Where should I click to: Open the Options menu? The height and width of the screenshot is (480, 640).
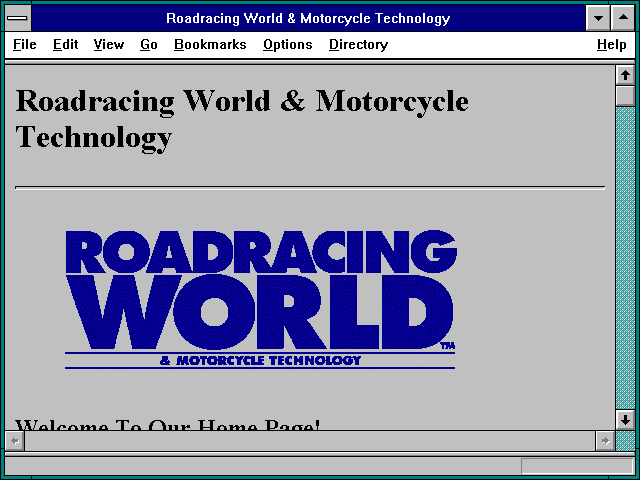(287, 44)
